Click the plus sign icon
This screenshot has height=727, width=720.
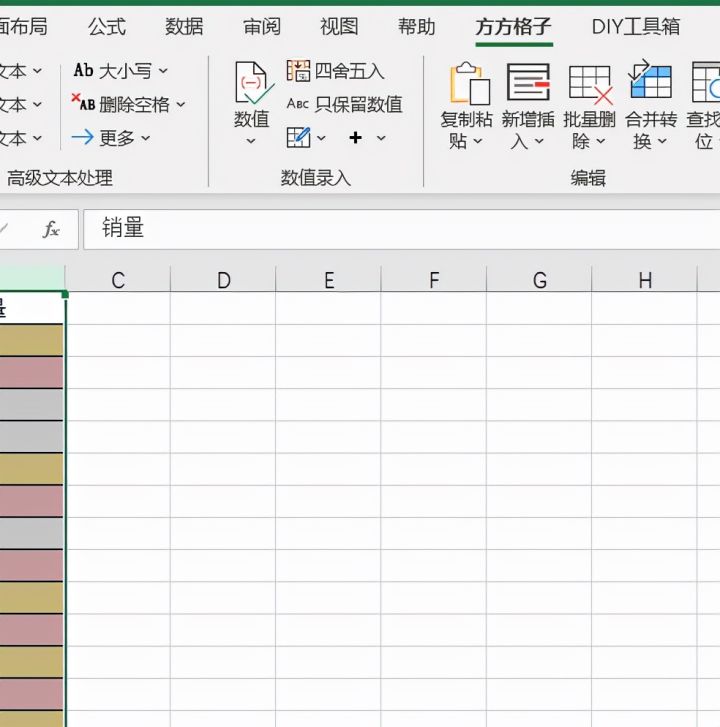pyautogui.click(x=356, y=138)
